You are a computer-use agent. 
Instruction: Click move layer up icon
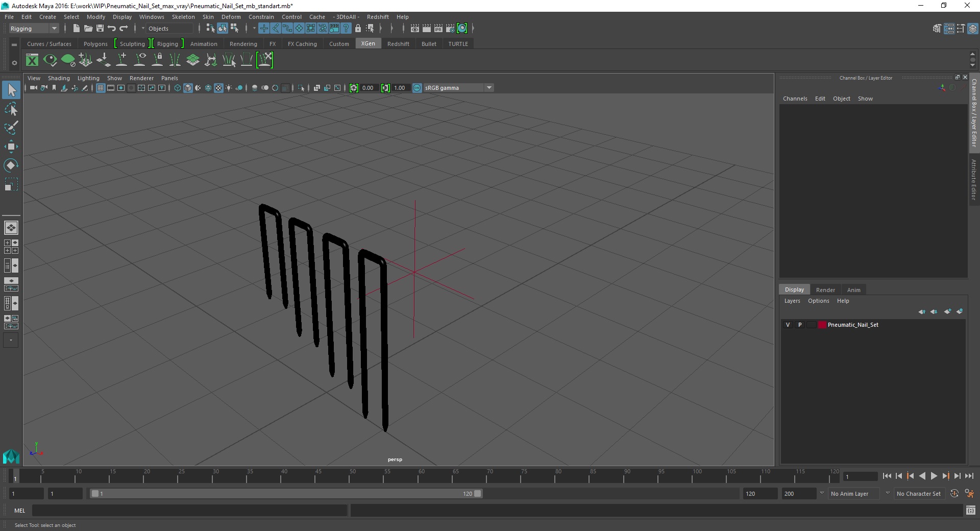[922, 311]
